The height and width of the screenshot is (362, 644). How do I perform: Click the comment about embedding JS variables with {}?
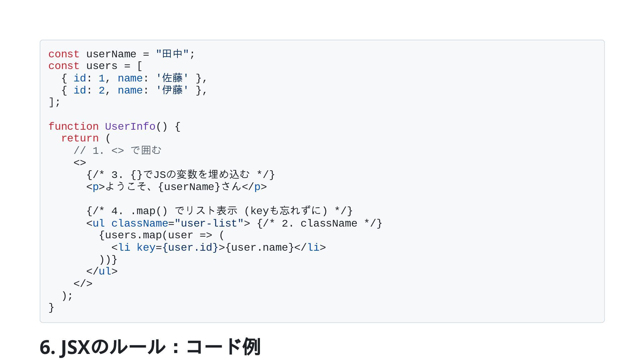point(180,175)
